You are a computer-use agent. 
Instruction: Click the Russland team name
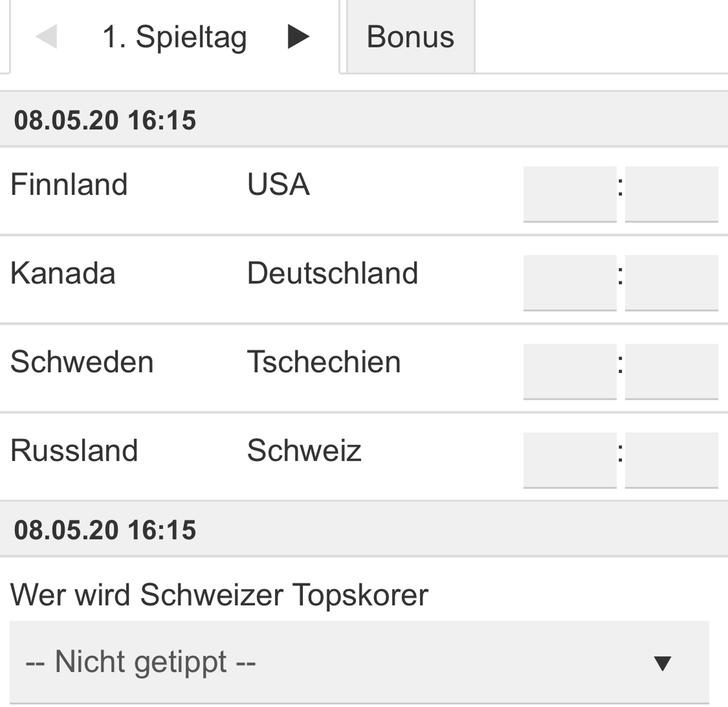pos(74,450)
